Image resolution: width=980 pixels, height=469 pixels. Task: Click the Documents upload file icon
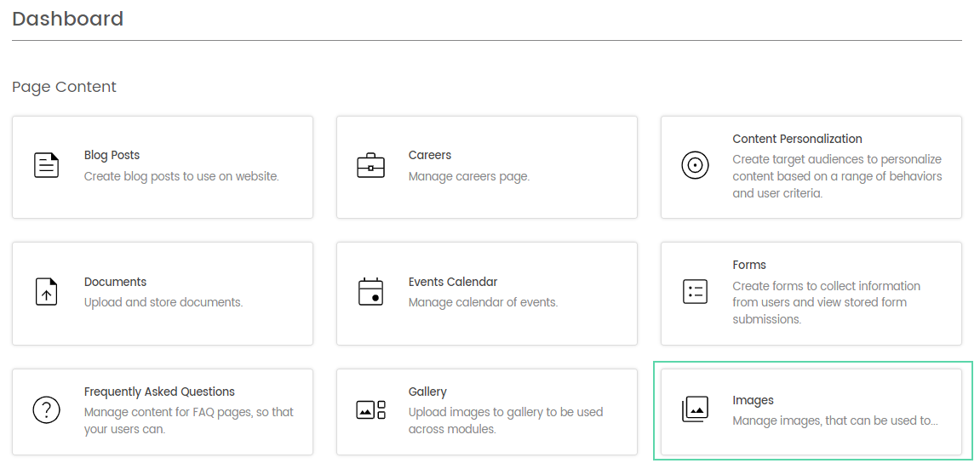(x=46, y=292)
